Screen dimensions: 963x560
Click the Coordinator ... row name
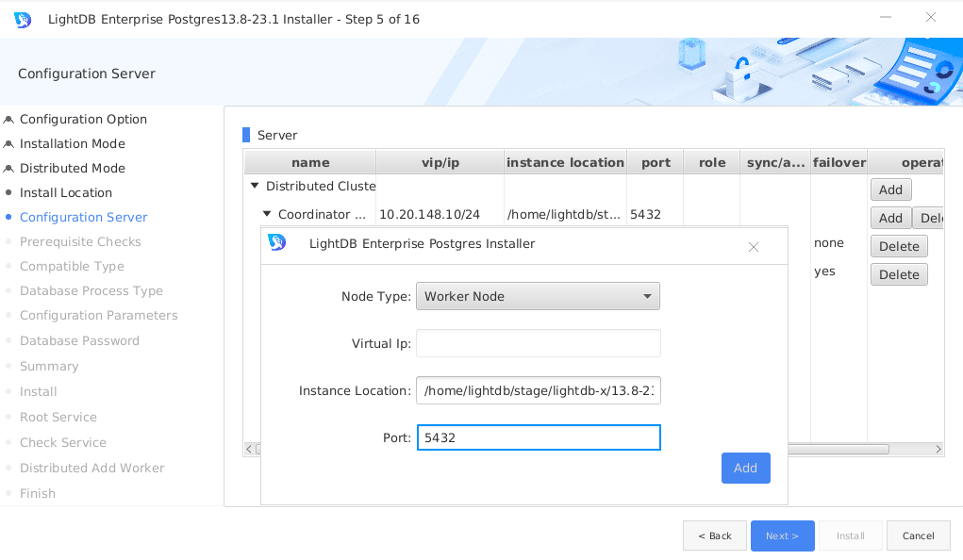(x=322, y=214)
